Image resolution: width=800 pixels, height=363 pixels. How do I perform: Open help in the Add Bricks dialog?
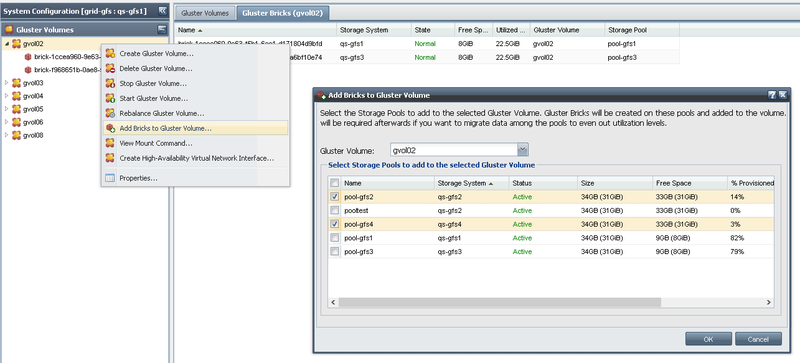(772, 94)
